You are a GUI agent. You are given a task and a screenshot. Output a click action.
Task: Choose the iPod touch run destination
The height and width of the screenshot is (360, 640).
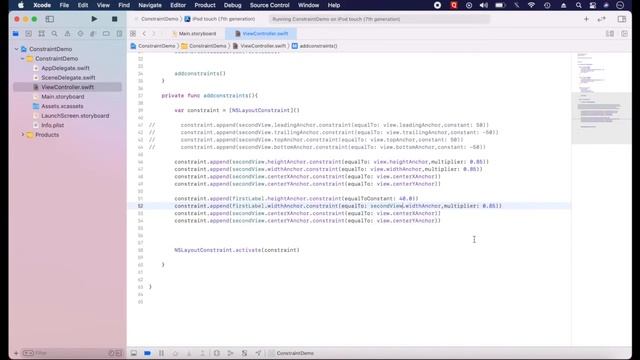click(220, 19)
